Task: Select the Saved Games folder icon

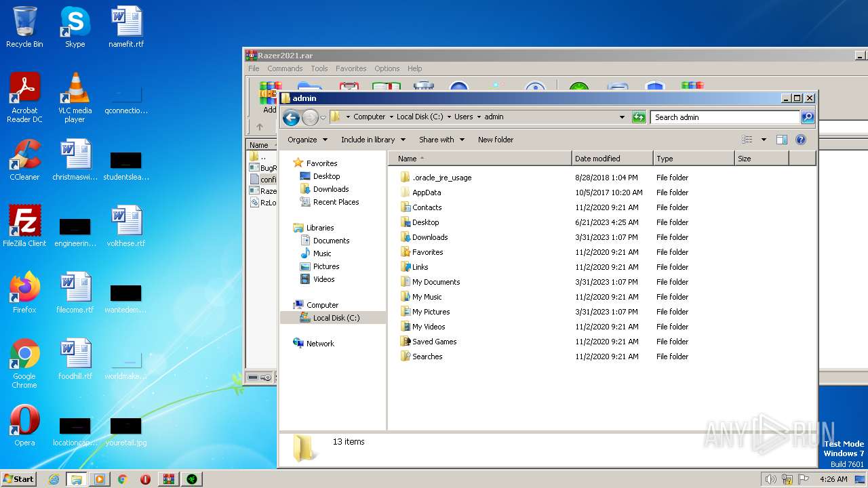Action: [406, 342]
